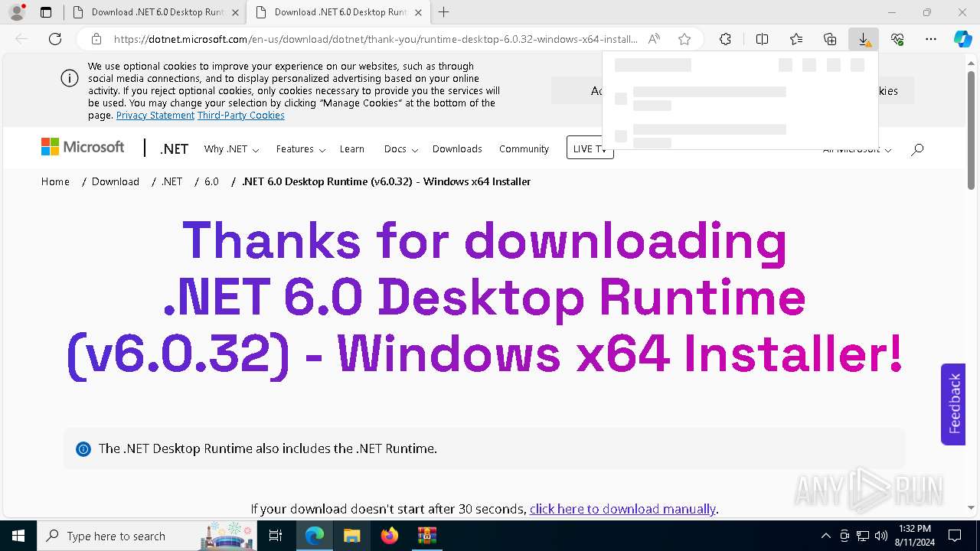Open the Learn nav item
This screenshot has width=980, height=551.
tap(352, 149)
